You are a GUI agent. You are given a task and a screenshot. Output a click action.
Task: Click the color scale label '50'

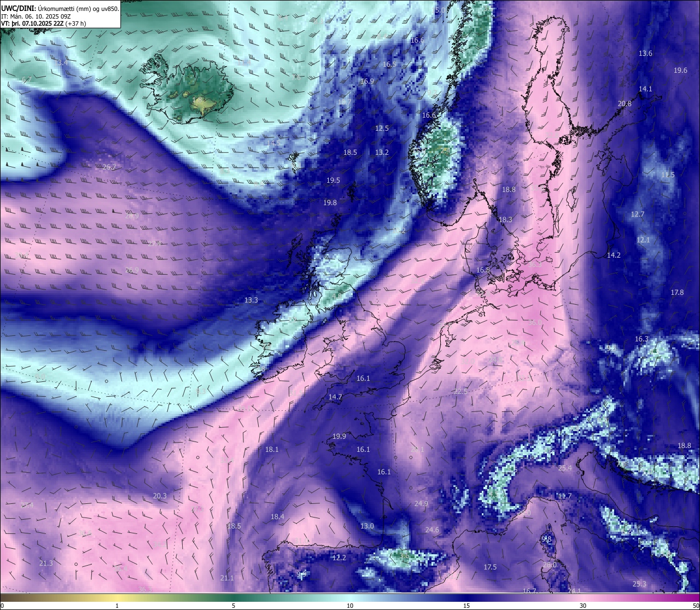696,606
